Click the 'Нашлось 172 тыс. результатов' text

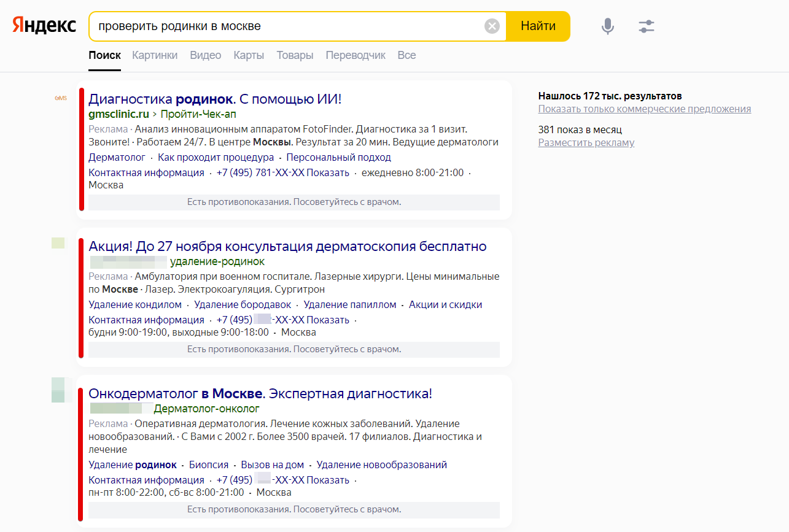tap(610, 96)
